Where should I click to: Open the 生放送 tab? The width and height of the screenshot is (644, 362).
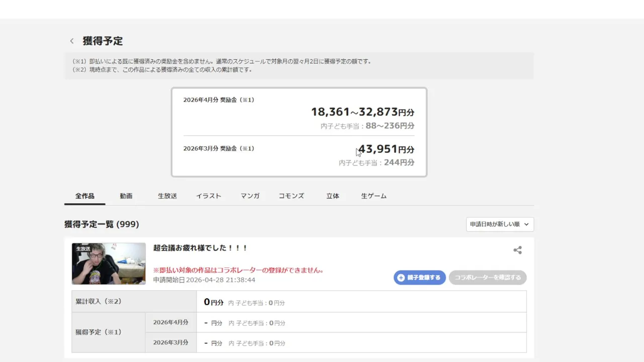tap(167, 196)
